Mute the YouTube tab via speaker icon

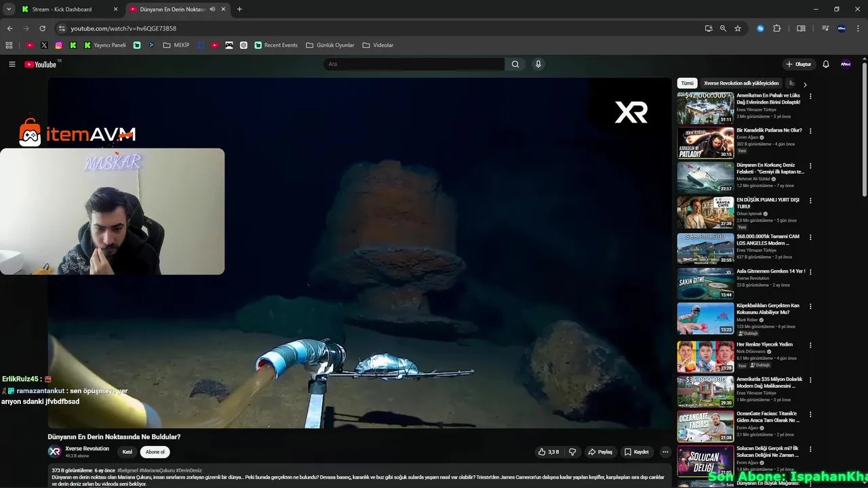pyautogui.click(x=212, y=9)
